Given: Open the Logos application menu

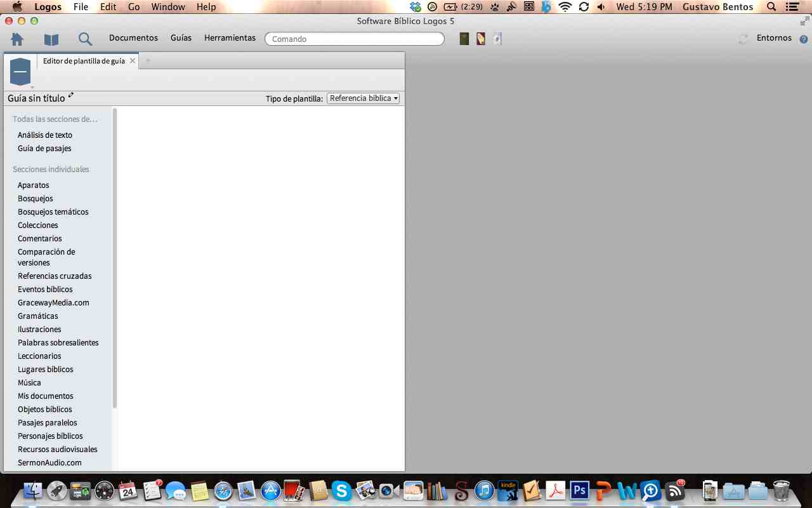Looking at the screenshot, I should 48,7.
